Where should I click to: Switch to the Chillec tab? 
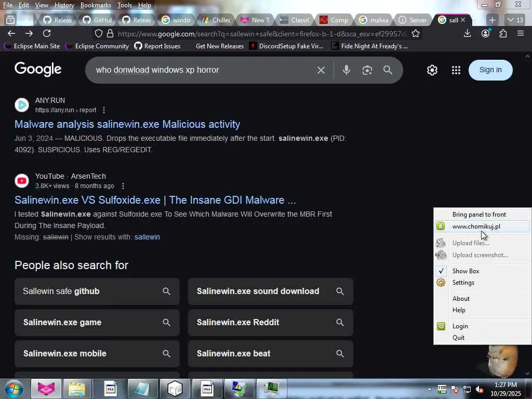216,20
